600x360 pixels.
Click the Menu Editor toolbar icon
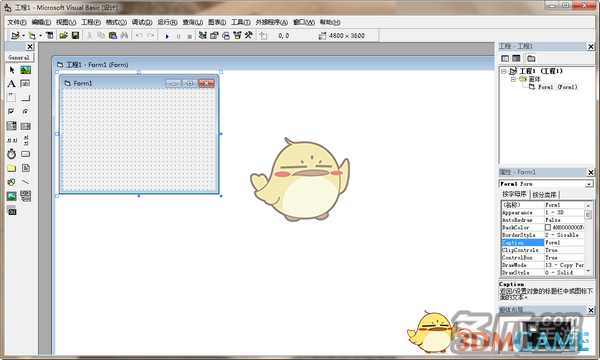pyautogui.click(x=49, y=36)
